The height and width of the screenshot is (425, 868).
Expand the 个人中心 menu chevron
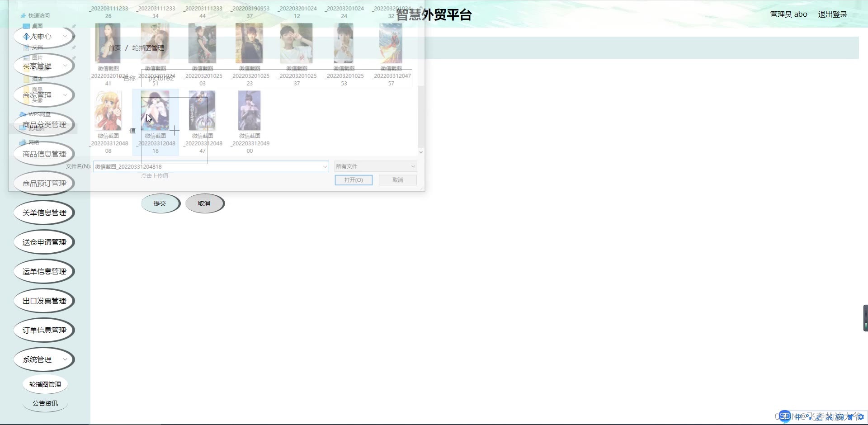tap(65, 36)
